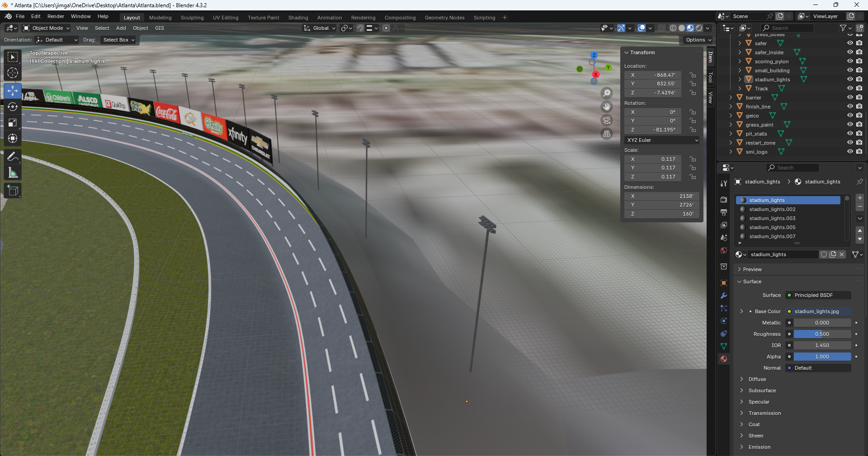The width and height of the screenshot is (868, 456).
Task: Open the Orientation Default dropdown
Action: 57,40
